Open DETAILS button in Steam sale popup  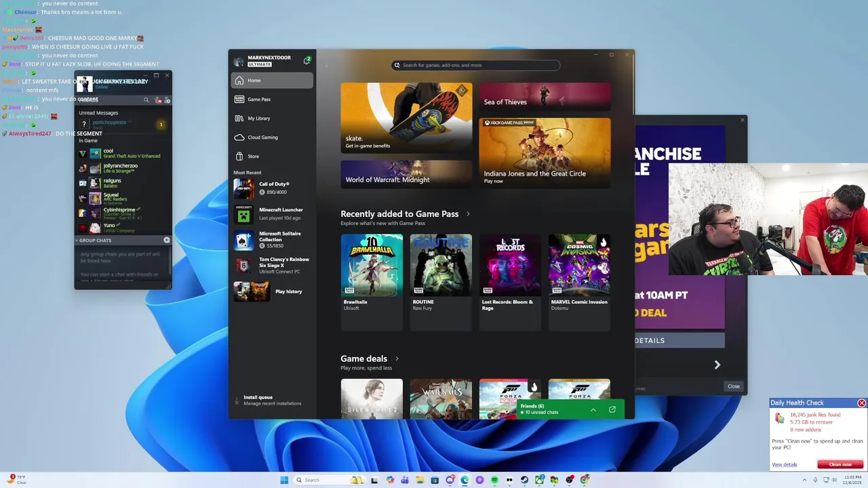(x=679, y=340)
